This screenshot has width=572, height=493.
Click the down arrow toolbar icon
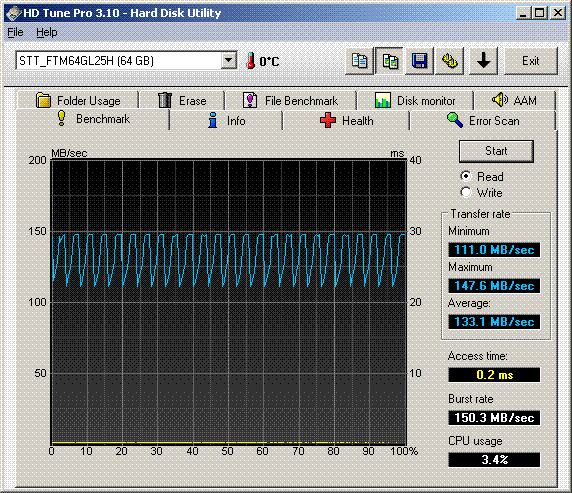coord(483,61)
